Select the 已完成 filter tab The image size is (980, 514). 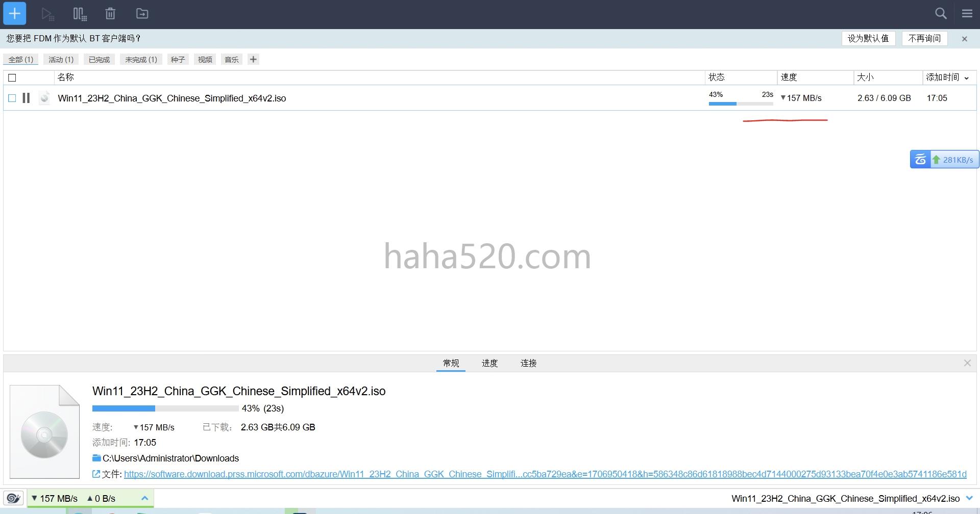coord(99,60)
